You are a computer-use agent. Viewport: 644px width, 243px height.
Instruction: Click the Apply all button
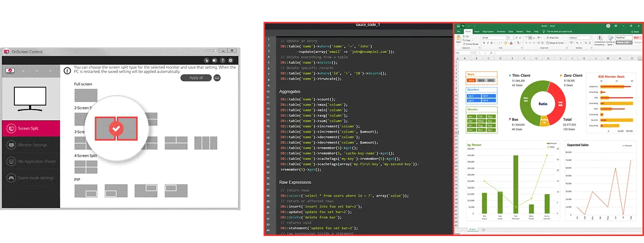pyautogui.click(x=196, y=78)
